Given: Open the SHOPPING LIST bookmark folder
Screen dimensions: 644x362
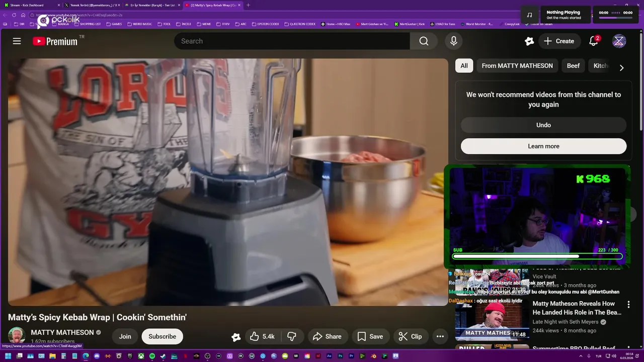Looking at the screenshot, I should click(x=87, y=24).
